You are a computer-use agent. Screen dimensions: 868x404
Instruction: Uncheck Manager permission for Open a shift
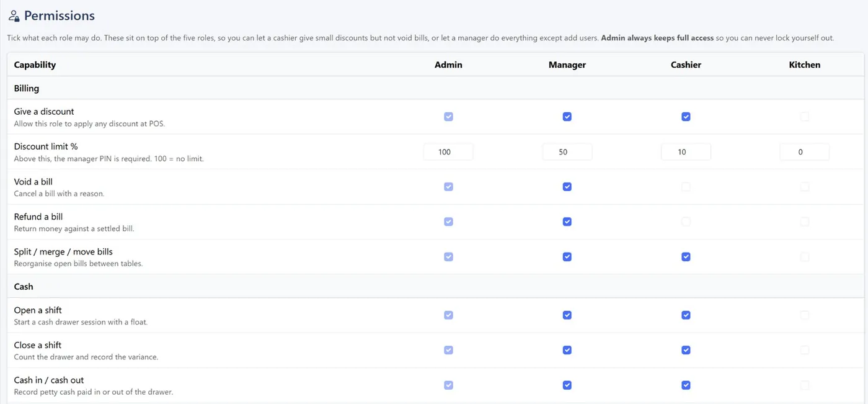click(x=567, y=315)
